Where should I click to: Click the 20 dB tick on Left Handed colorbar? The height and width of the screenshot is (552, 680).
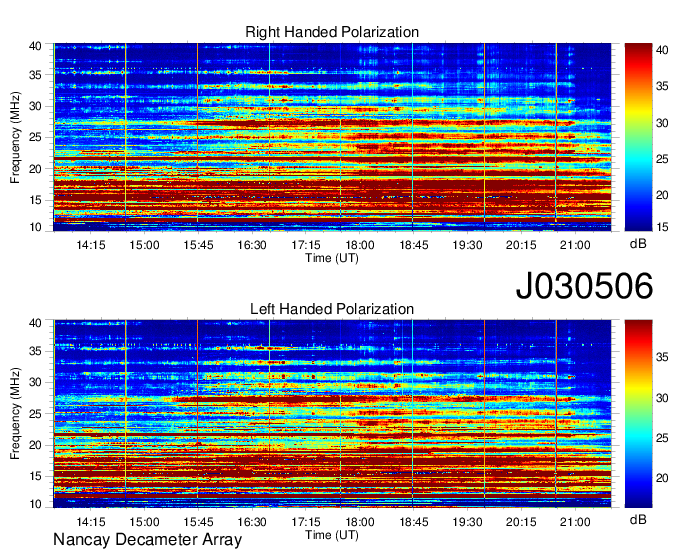coord(662,478)
